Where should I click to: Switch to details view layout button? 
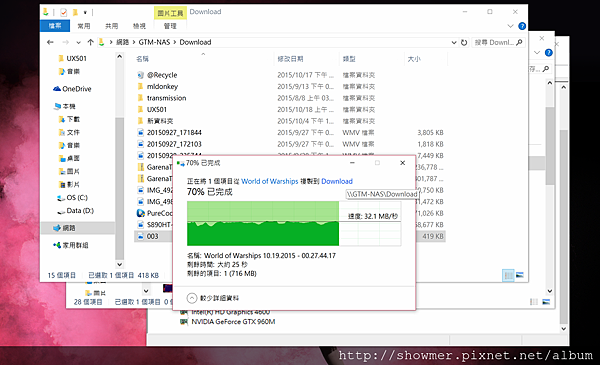tap(508, 275)
